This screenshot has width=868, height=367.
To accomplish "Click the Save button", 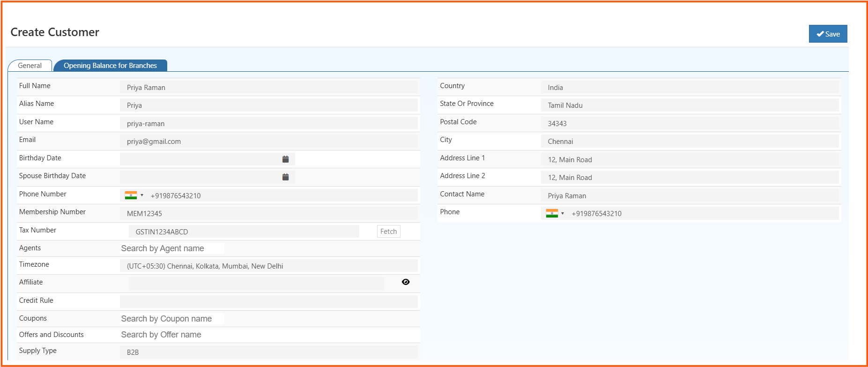I will [828, 34].
